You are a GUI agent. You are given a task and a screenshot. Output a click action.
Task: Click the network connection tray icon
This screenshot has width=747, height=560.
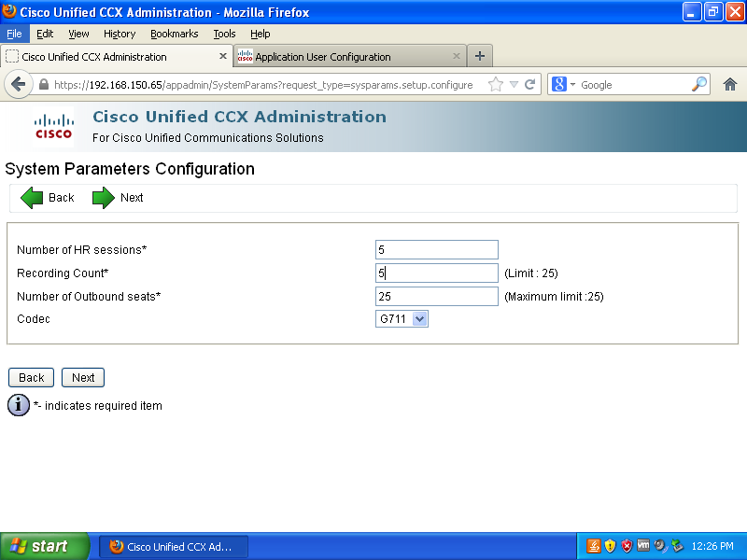(x=677, y=546)
